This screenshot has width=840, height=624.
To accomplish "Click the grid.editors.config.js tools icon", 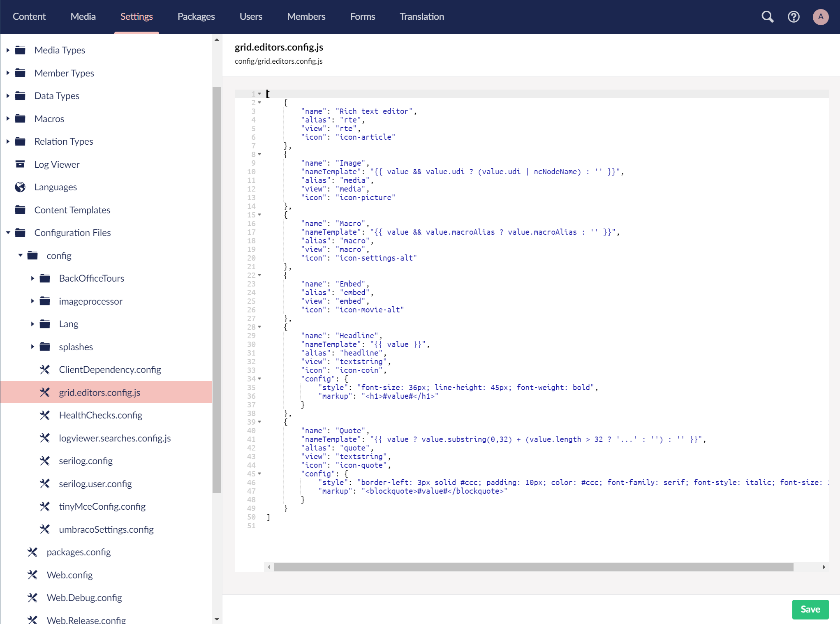I will click(x=45, y=393).
